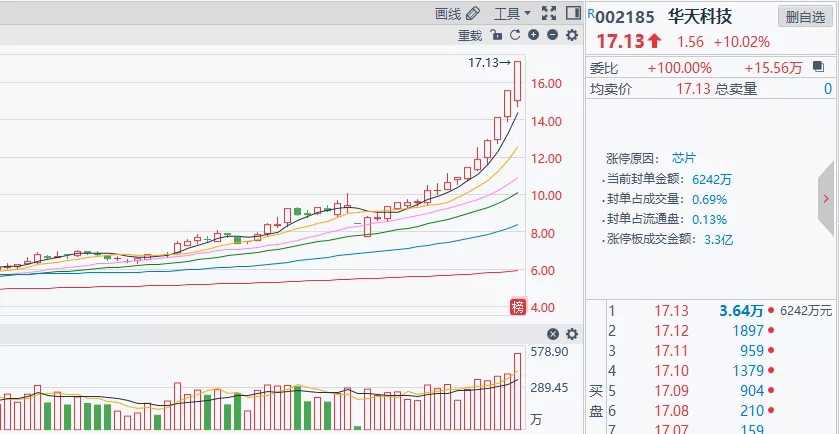This screenshot has height=434, width=839.
Task: Refresh the K-line chart
Action: 515,35
